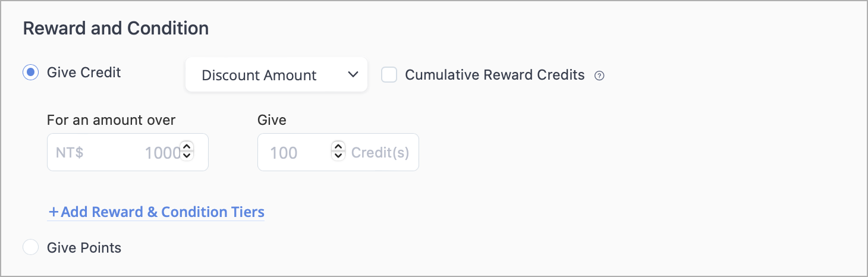Click the Credit(s) suffix in Give field
The image size is (868, 277).
pyautogui.click(x=380, y=153)
